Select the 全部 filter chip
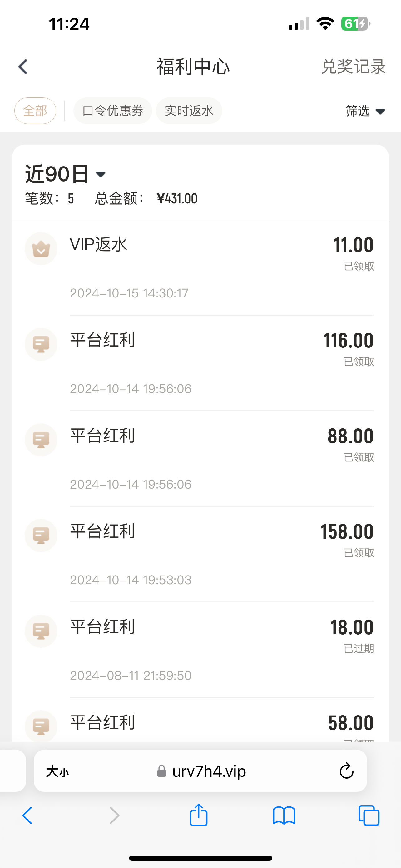 (x=35, y=111)
